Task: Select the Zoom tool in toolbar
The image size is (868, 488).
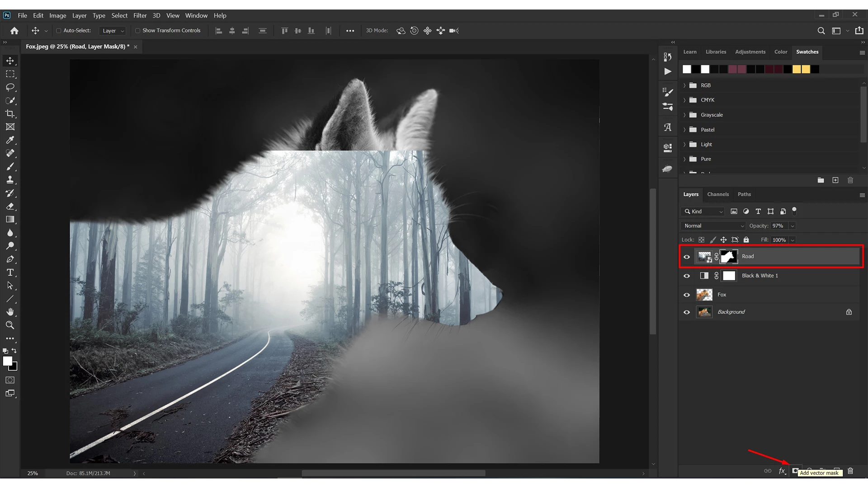Action: coord(10,325)
